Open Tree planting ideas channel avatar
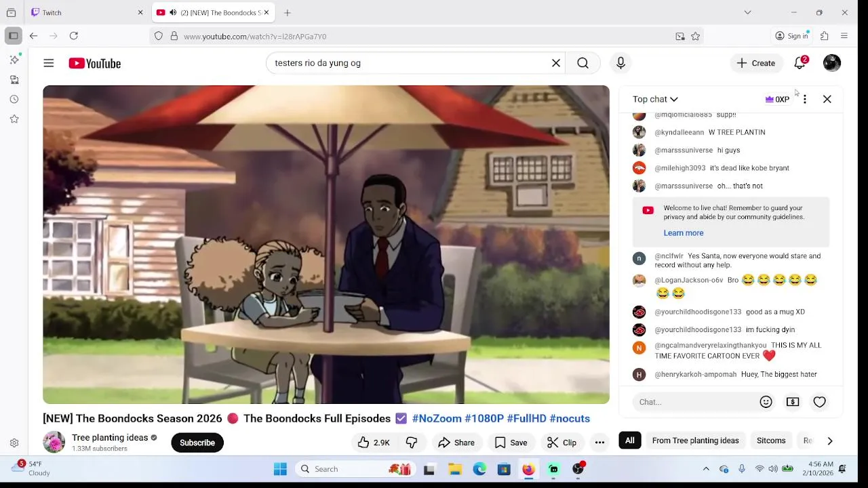Image resolution: width=868 pixels, height=488 pixels. click(x=54, y=443)
